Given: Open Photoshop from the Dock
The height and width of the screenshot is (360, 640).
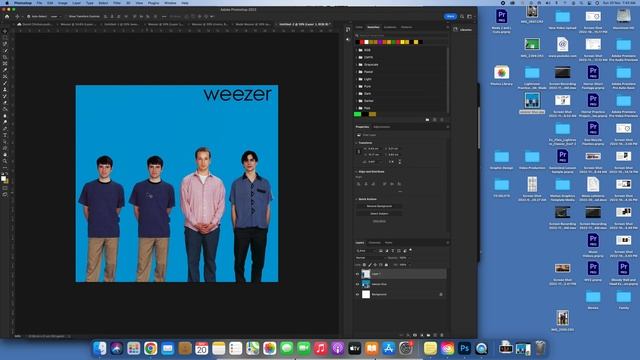Looking at the screenshot, I should click(464, 348).
